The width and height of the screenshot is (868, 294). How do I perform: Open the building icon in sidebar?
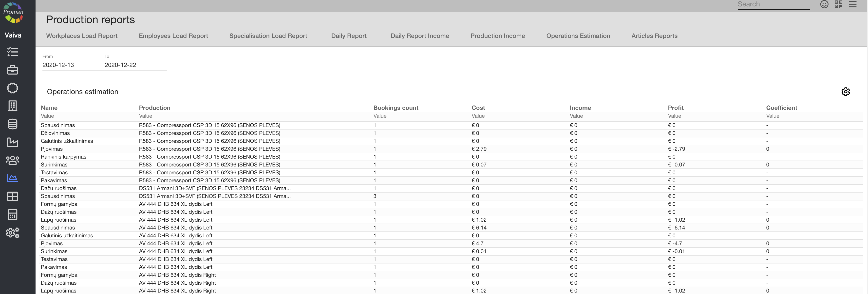coord(13,106)
